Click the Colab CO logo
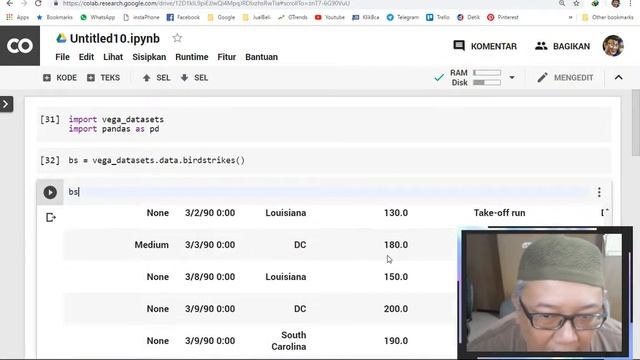640x360 pixels. (20, 45)
